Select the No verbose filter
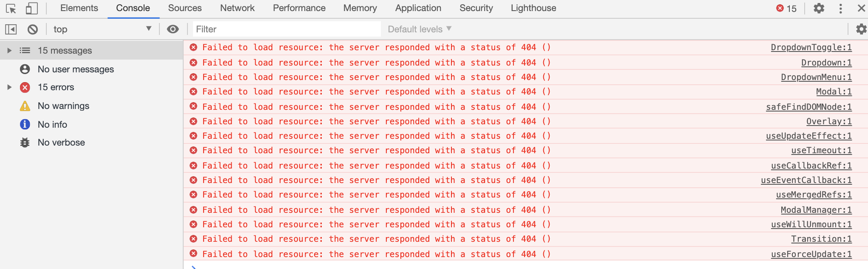 click(61, 142)
